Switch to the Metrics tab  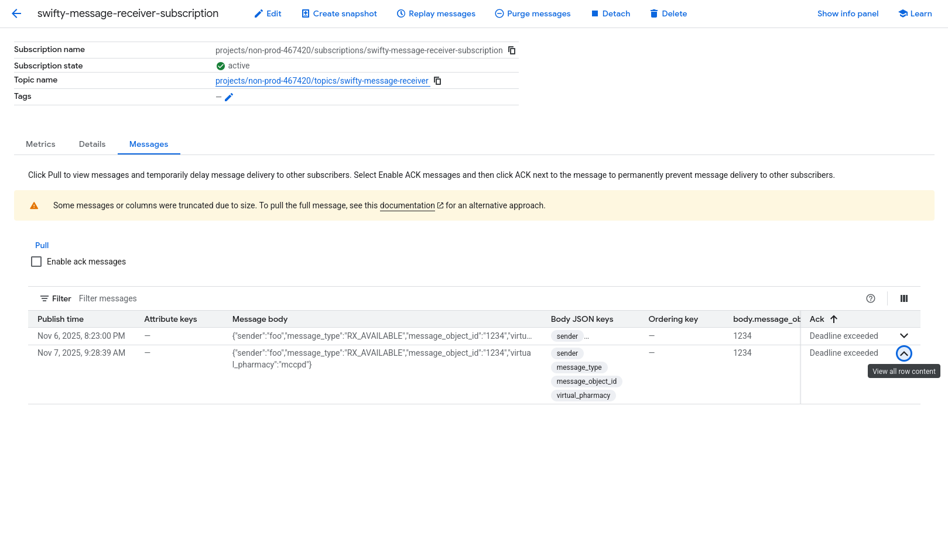(40, 144)
